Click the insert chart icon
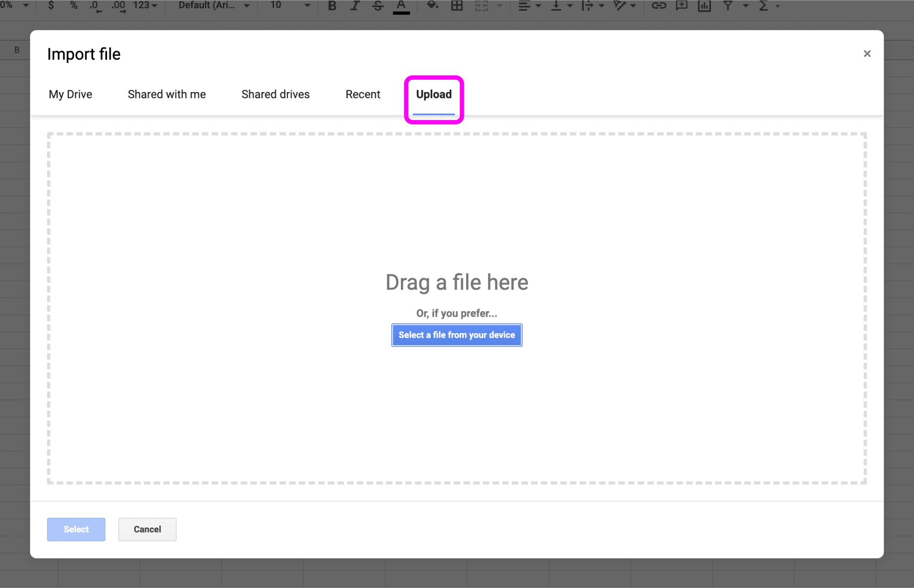The height and width of the screenshot is (588, 914). pyautogui.click(x=704, y=6)
